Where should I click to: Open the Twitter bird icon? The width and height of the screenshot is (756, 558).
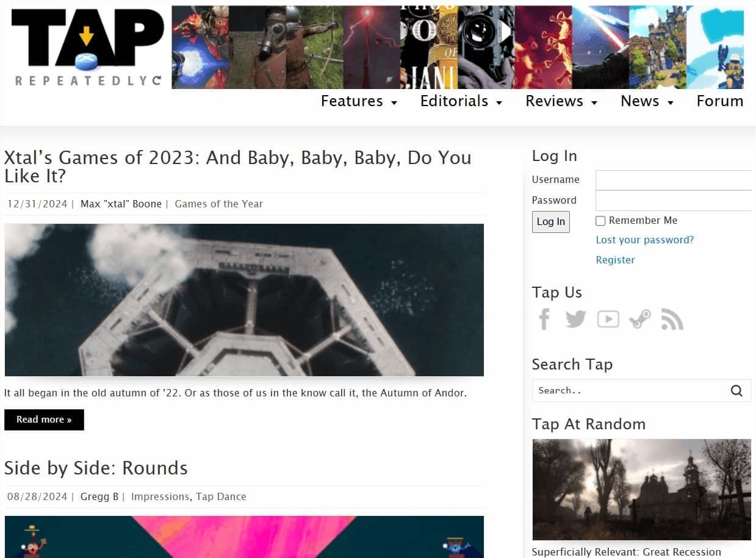click(x=575, y=318)
